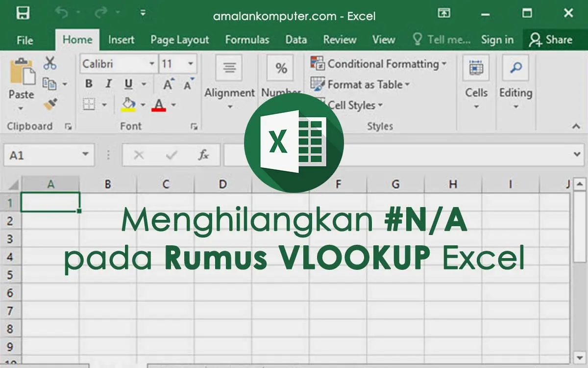
Task: Select the Format Painter brush
Action: pos(50,105)
